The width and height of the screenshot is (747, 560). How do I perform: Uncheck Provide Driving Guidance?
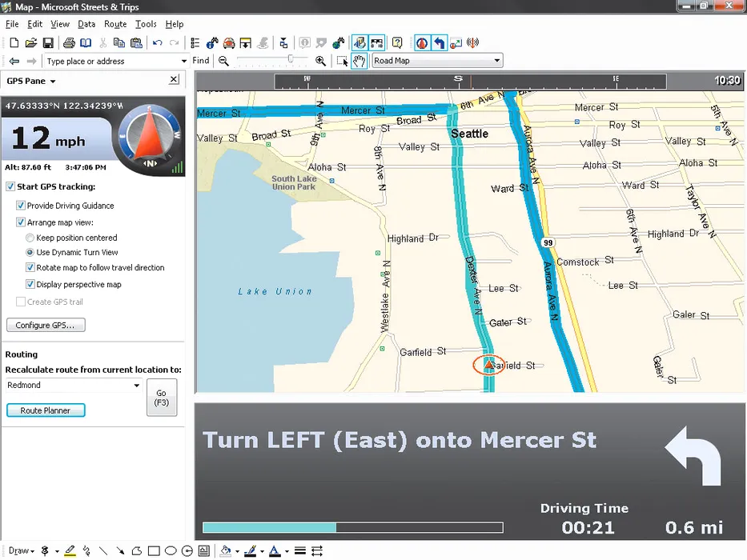pyautogui.click(x=21, y=206)
